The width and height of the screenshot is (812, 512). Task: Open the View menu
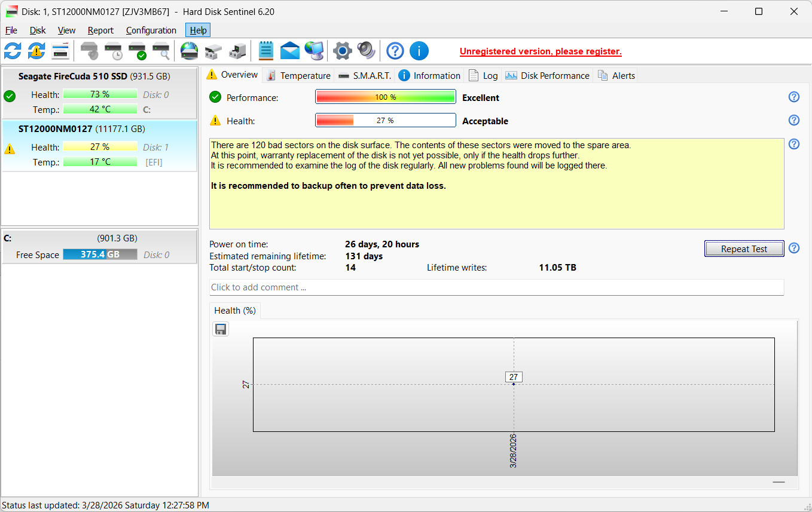coord(66,30)
